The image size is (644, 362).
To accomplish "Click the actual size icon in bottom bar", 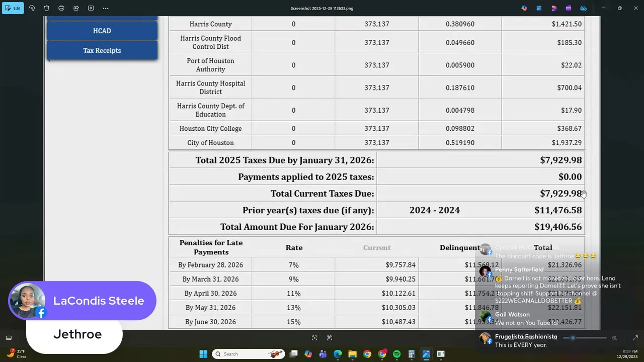I will pos(330,338).
